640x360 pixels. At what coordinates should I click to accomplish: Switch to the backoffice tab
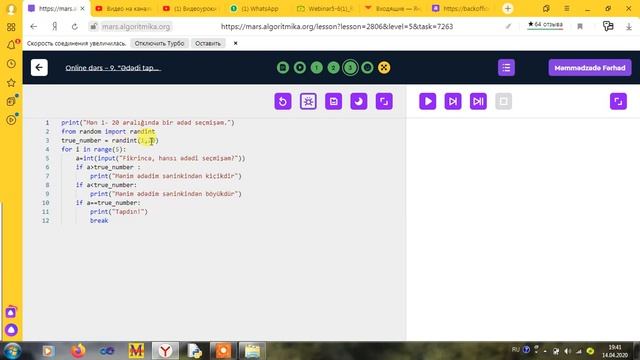tap(461, 9)
